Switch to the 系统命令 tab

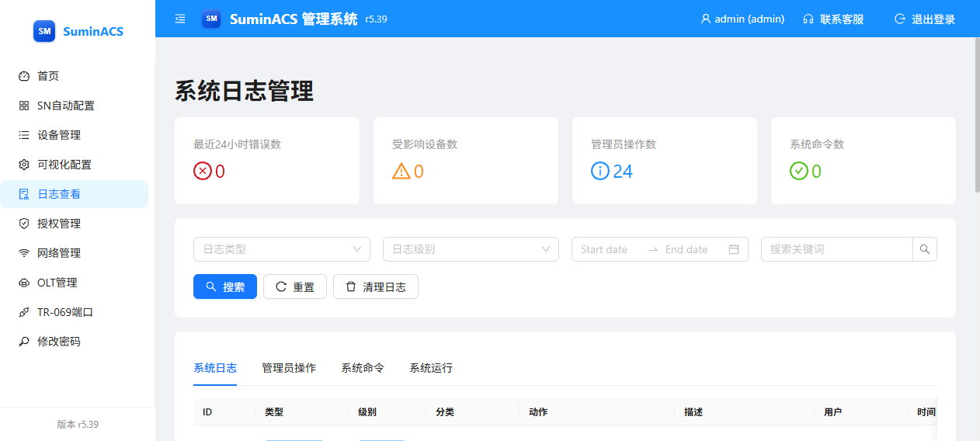tap(363, 368)
